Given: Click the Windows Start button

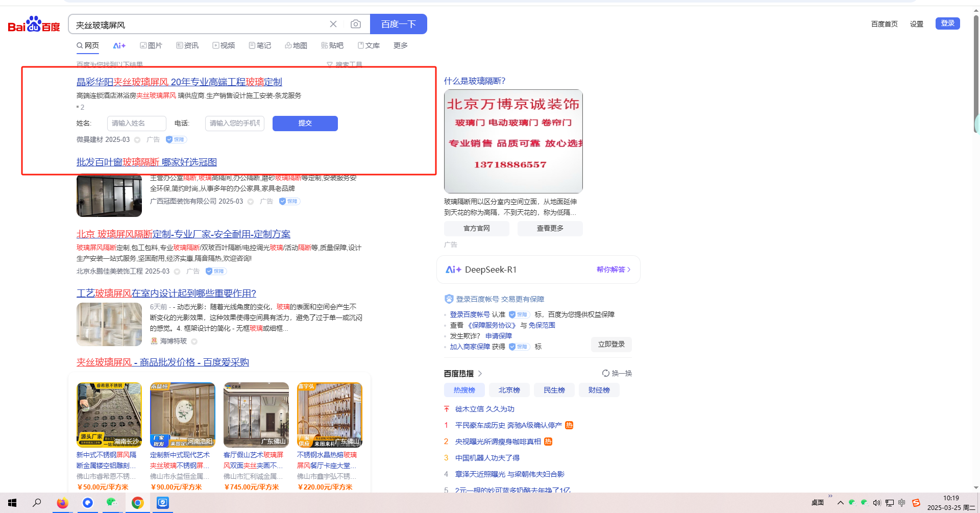Looking at the screenshot, I should point(12,503).
